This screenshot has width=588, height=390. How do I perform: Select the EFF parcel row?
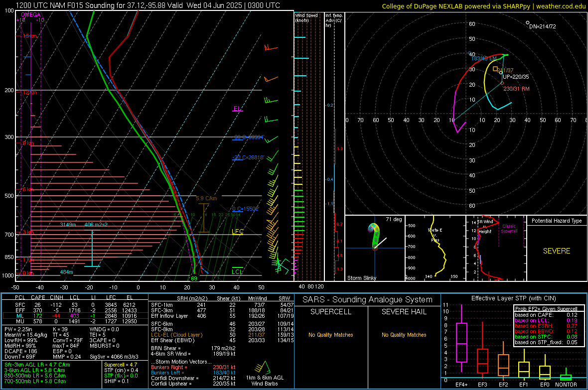[75, 310]
